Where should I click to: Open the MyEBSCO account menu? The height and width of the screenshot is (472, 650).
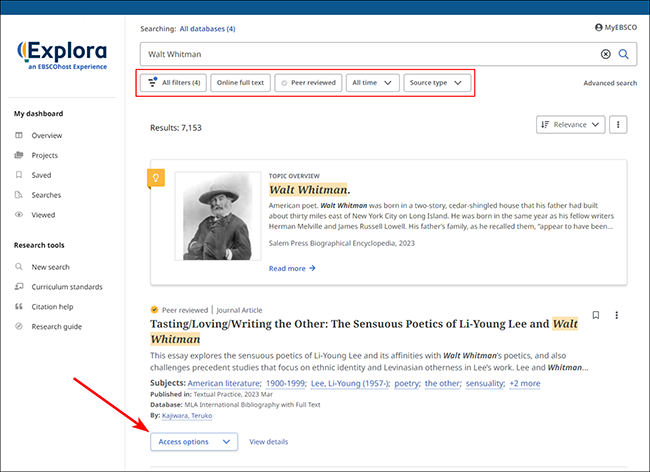click(616, 27)
